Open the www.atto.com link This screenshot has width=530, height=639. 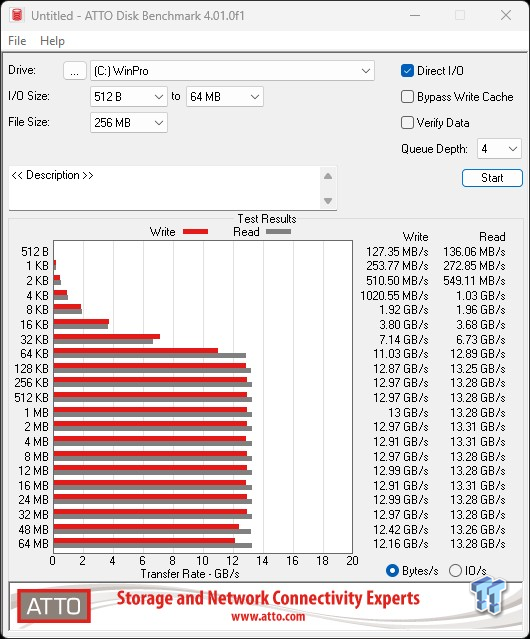pyautogui.click(x=268, y=616)
